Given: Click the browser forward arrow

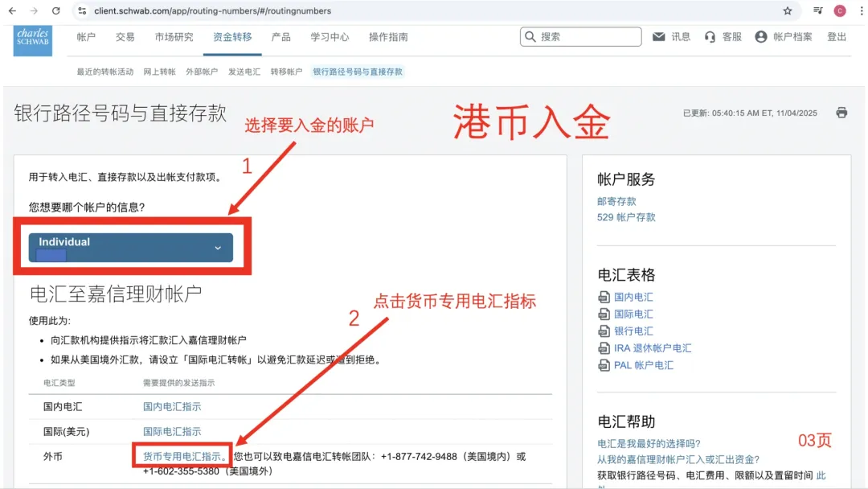Looking at the screenshot, I should coord(34,10).
